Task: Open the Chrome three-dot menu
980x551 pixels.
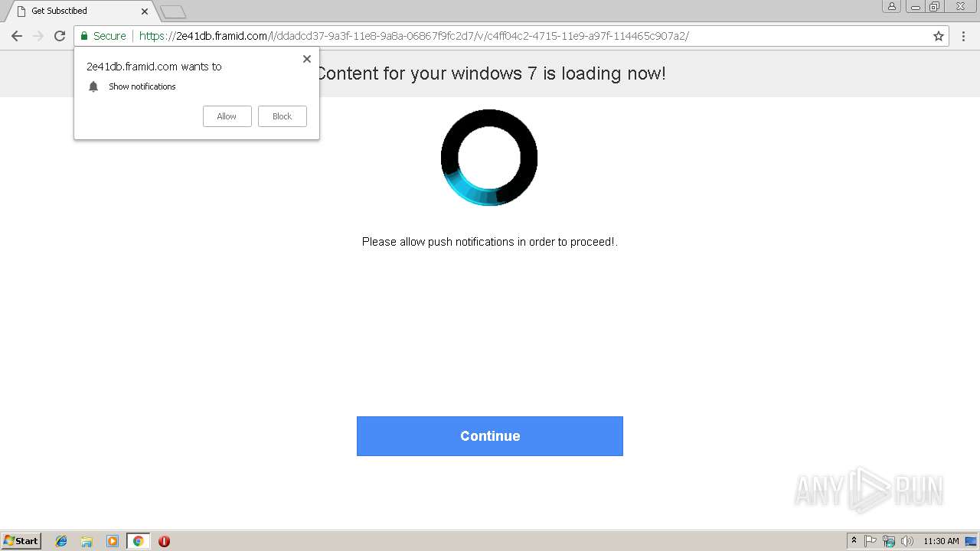Action: [963, 36]
